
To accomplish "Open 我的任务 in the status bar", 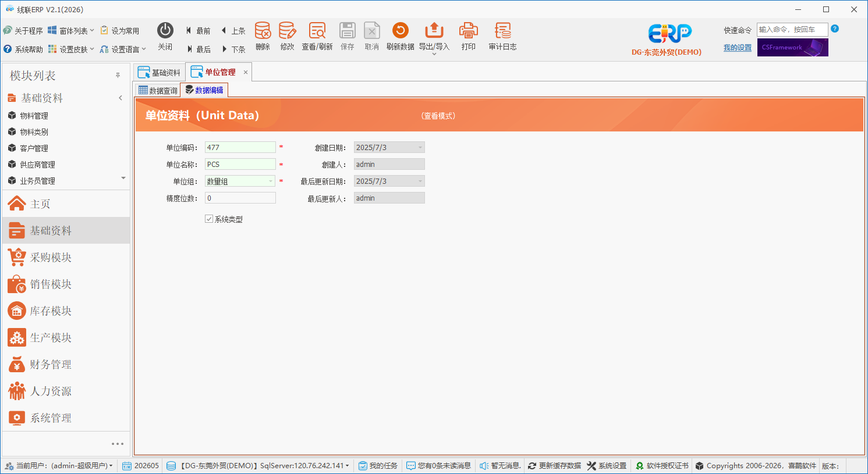I will [x=378, y=465].
